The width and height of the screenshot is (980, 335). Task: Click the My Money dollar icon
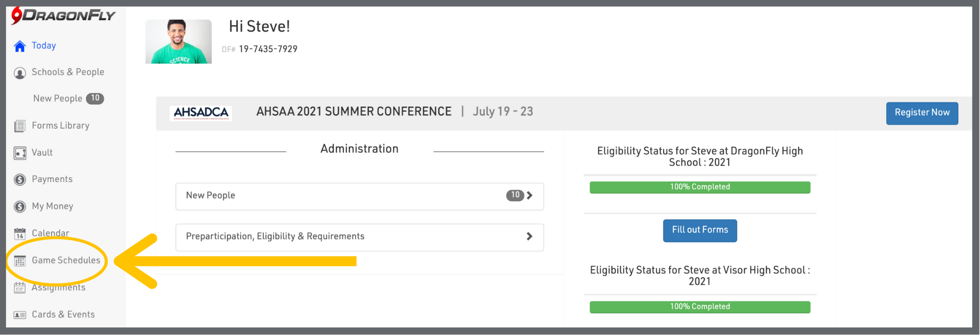(20, 207)
